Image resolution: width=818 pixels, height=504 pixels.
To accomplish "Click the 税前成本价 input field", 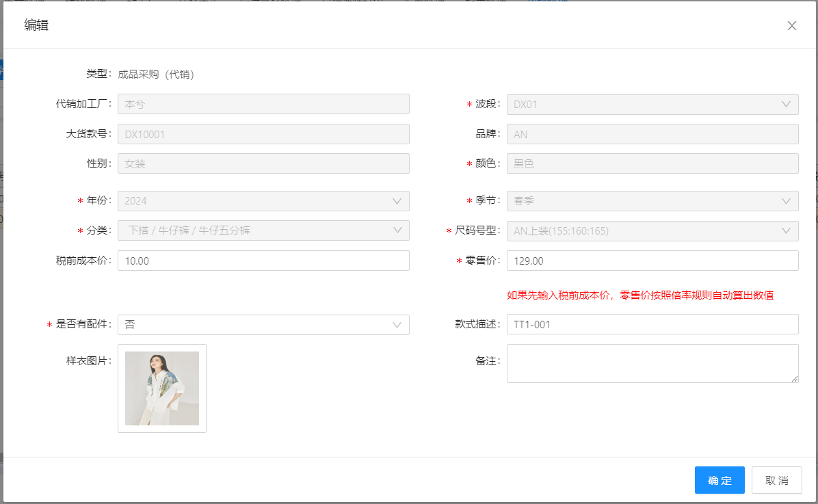I will tap(263, 261).
